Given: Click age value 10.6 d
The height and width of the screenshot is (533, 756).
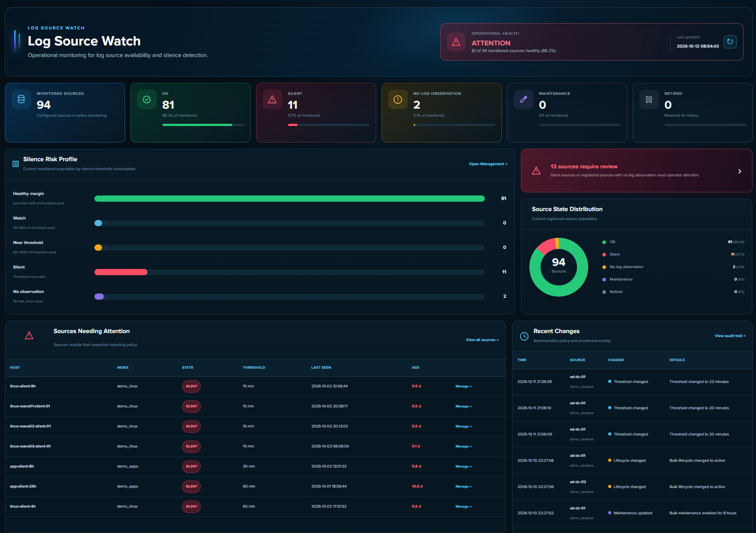Looking at the screenshot, I should (x=417, y=487).
